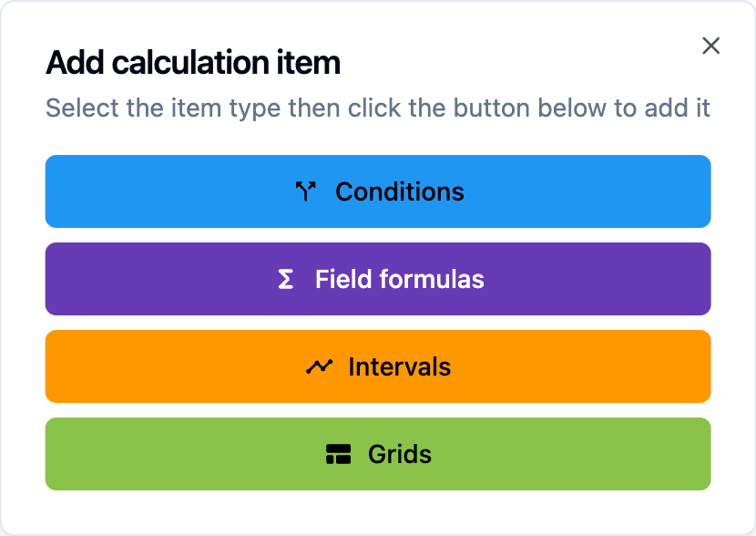The image size is (756, 536).
Task: Select the Grids calculation type
Action: (378, 454)
